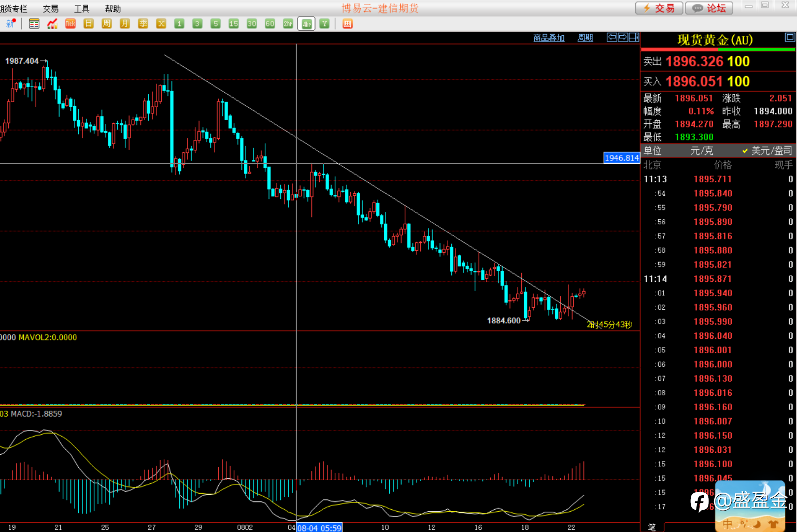Image resolution: width=797 pixels, height=532 pixels.
Task: Open the 笔 tab at bottom
Action: pyautogui.click(x=652, y=527)
